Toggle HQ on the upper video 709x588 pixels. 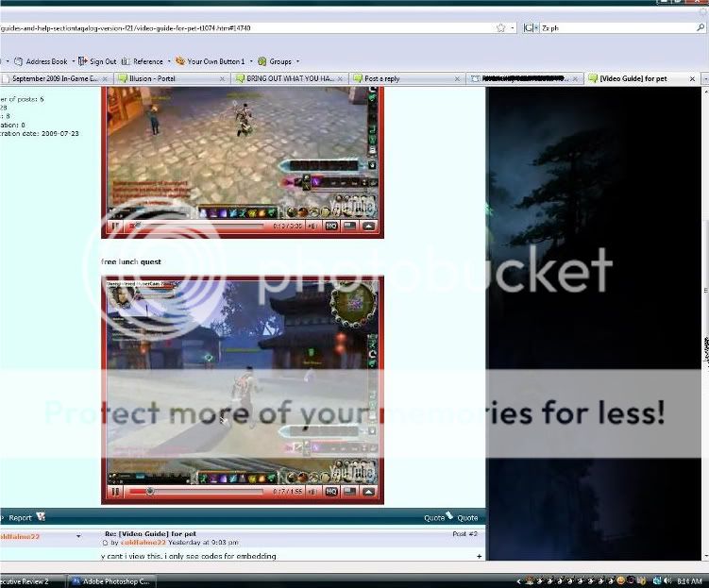pos(331,226)
